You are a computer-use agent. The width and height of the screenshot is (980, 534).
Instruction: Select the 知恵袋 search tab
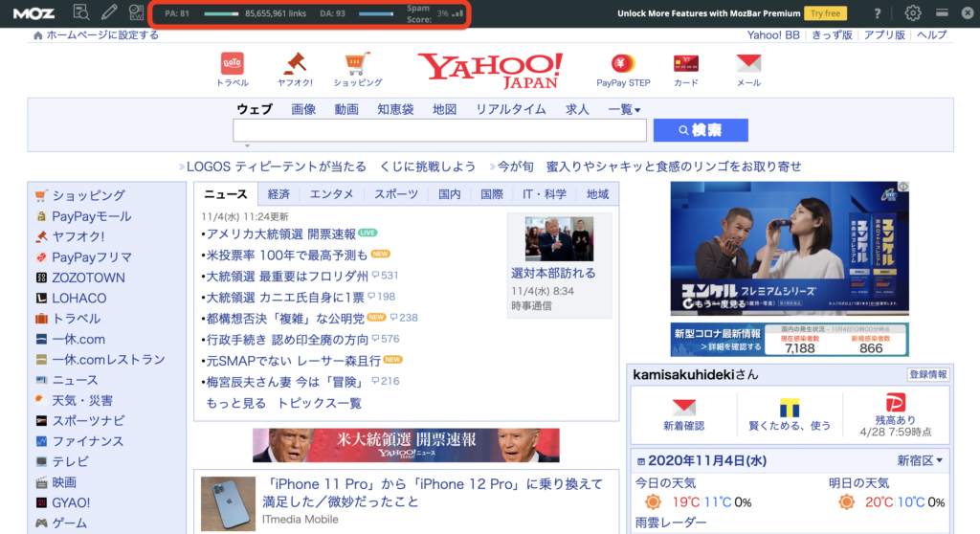[x=395, y=109]
